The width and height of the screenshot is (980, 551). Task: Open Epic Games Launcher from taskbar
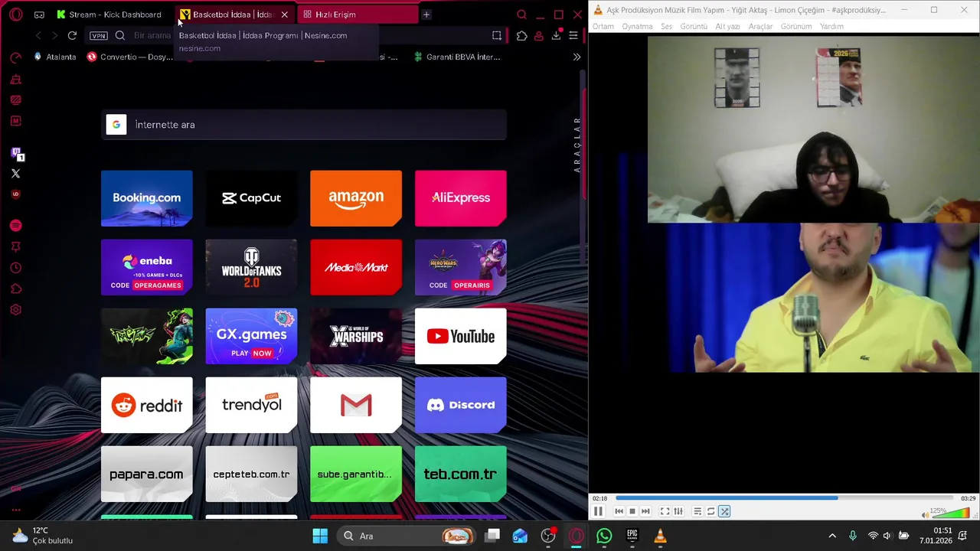(x=632, y=536)
